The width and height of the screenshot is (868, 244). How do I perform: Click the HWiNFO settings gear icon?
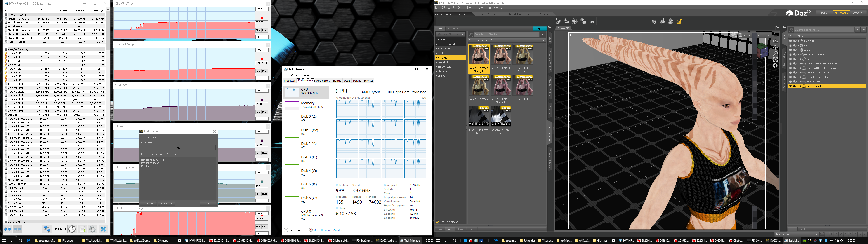[93, 229]
